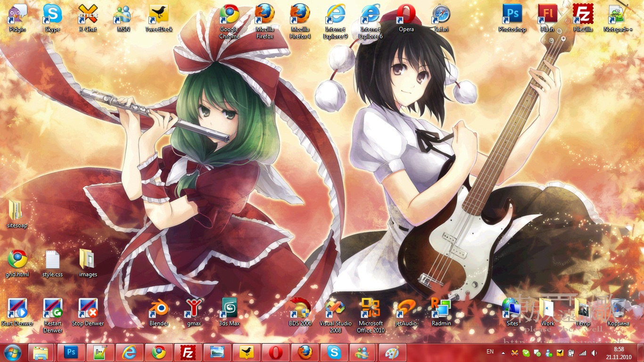Open Windows Explorer from the taskbar
This screenshot has height=362, width=644.
pyautogui.click(x=41, y=353)
